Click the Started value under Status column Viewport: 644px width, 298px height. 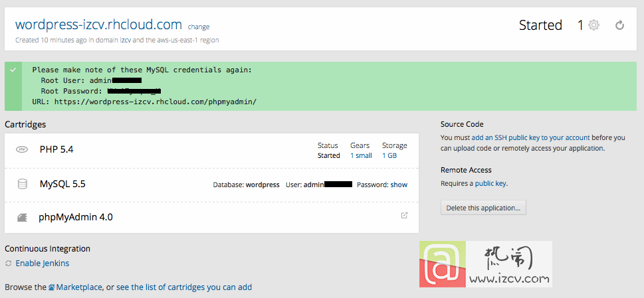click(328, 156)
